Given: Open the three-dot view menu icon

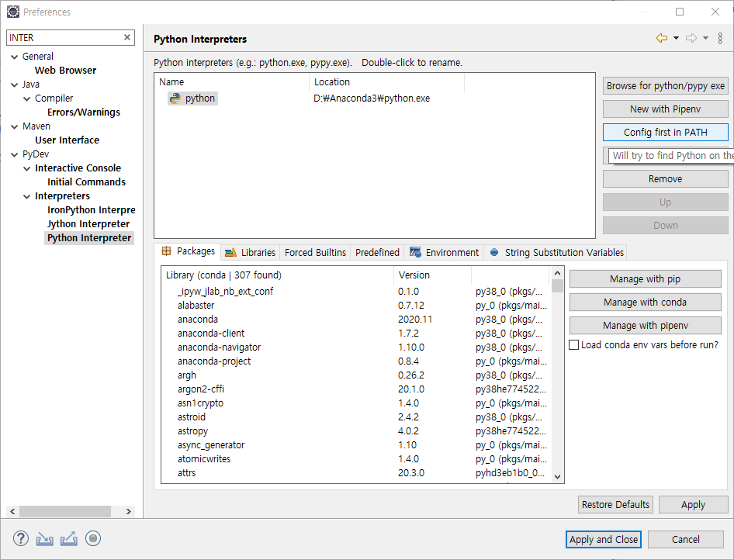Looking at the screenshot, I should click(720, 38).
